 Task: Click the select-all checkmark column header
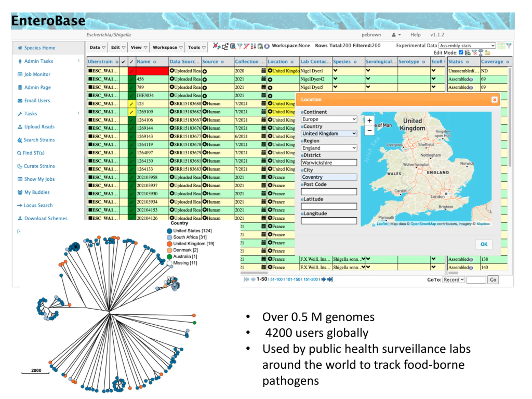tap(123, 62)
